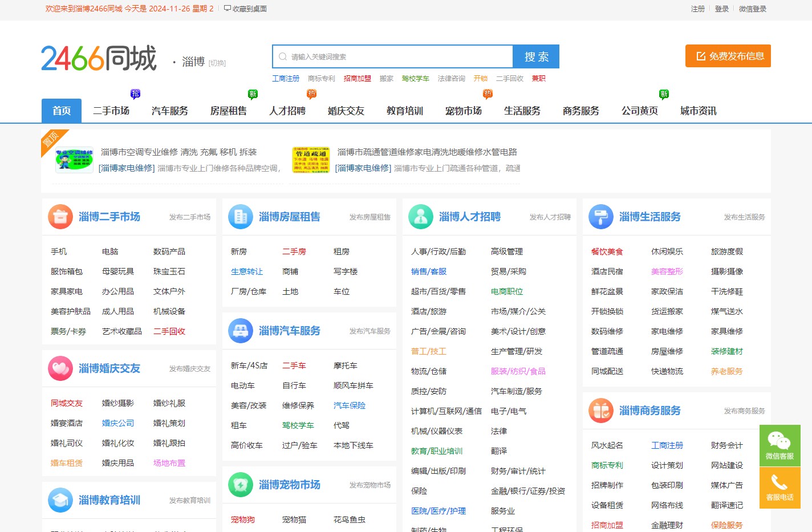Click the 发布二手市场 link

coord(190,217)
